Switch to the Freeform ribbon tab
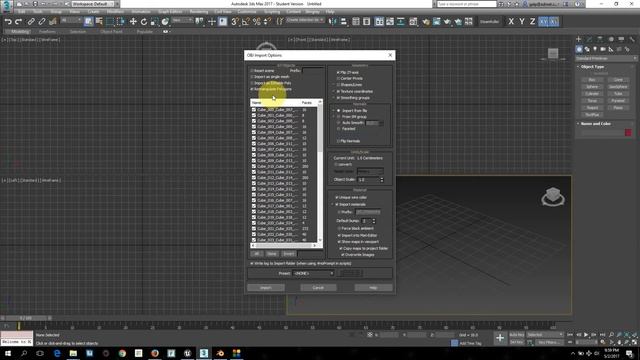The height and width of the screenshot is (360, 640). click(x=47, y=31)
